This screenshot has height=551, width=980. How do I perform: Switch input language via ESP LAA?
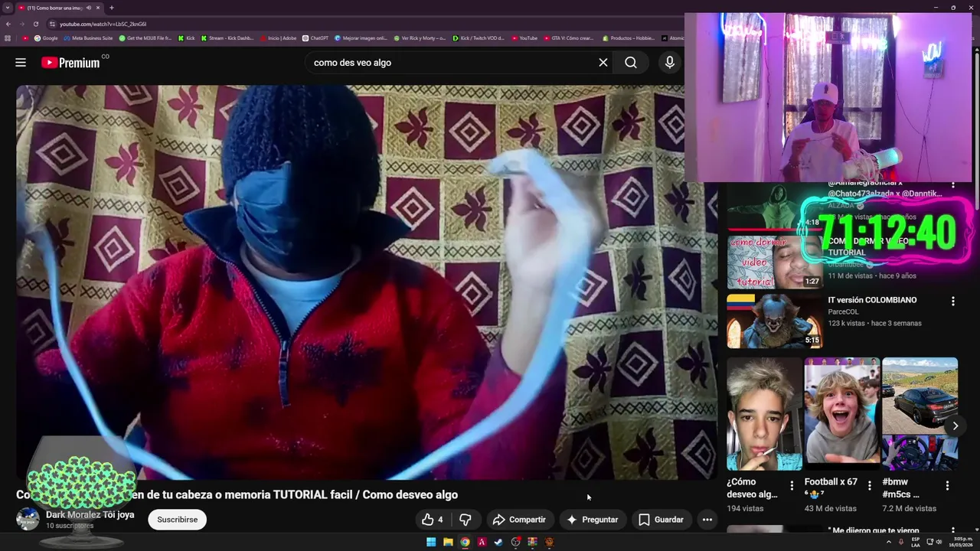(x=916, y=542)
